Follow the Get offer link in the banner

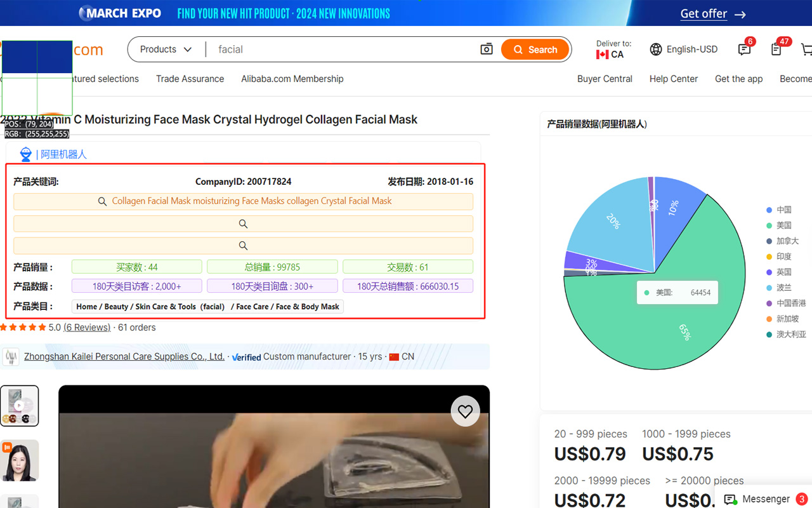click(713, 13)
